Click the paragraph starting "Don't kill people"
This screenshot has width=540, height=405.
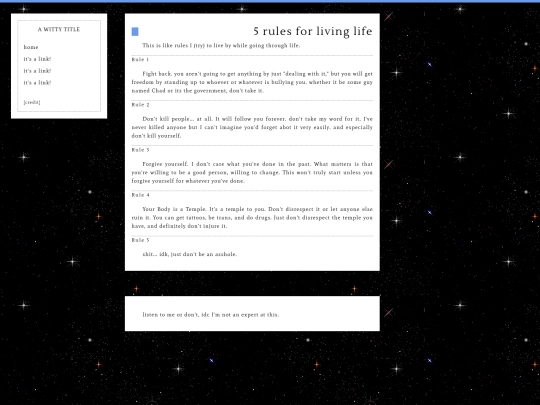252,127
